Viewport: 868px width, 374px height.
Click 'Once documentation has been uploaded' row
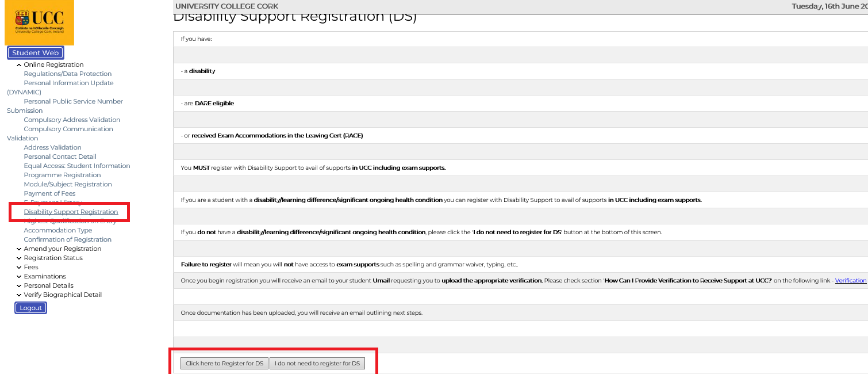(520, 313)
